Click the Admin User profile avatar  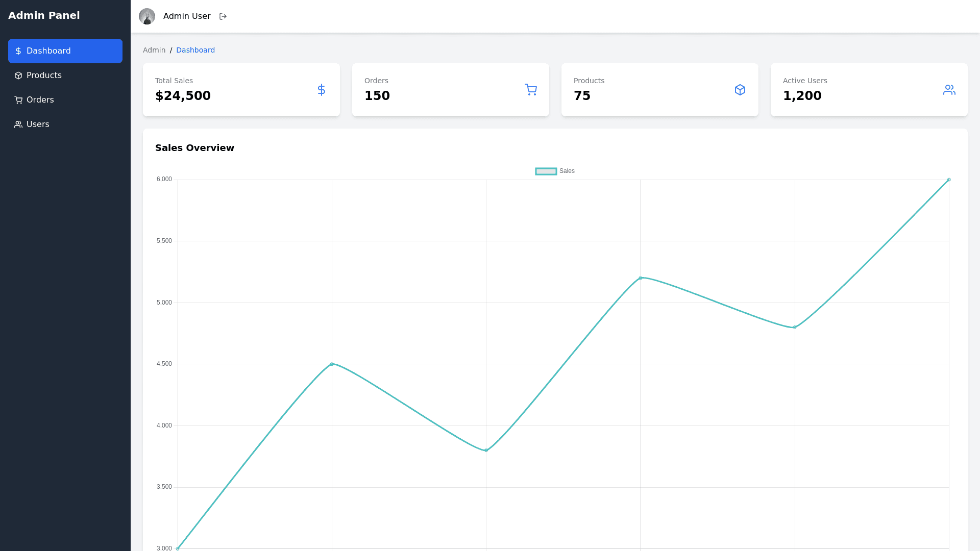[148, 16]
